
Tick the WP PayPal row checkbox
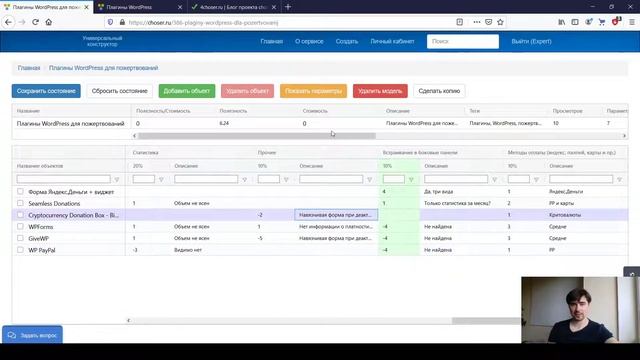20,249
